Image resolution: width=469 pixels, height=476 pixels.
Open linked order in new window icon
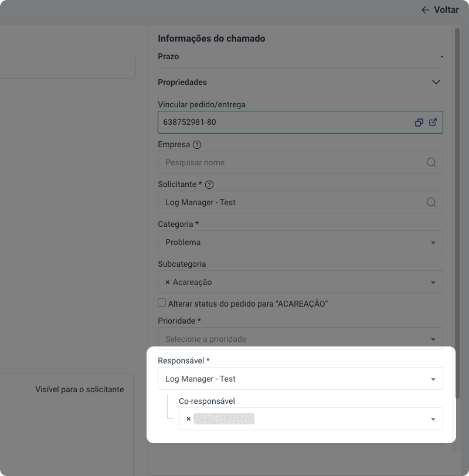433,123
